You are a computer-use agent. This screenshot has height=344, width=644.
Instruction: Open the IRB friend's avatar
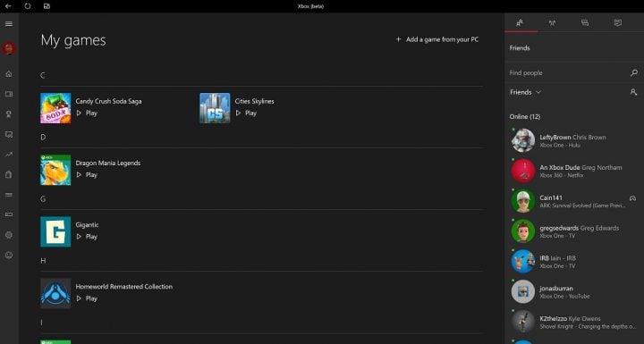coord(523,261)
